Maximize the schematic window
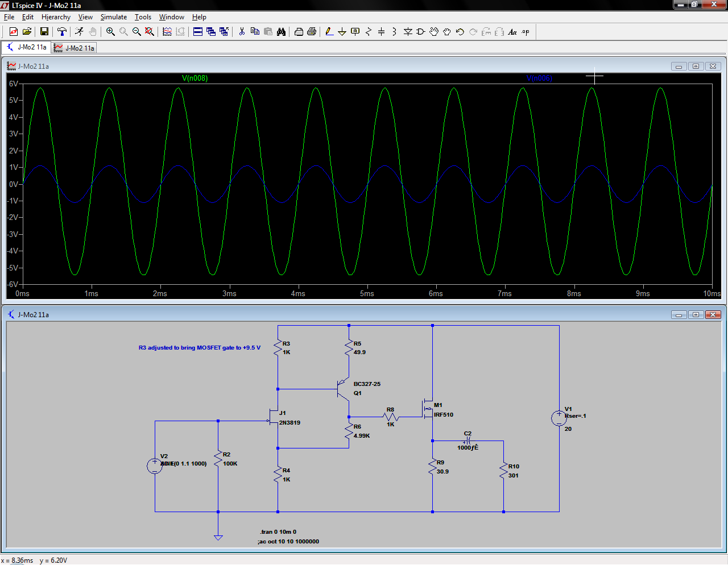Viewport: 728px width, 565px height. 696,314
